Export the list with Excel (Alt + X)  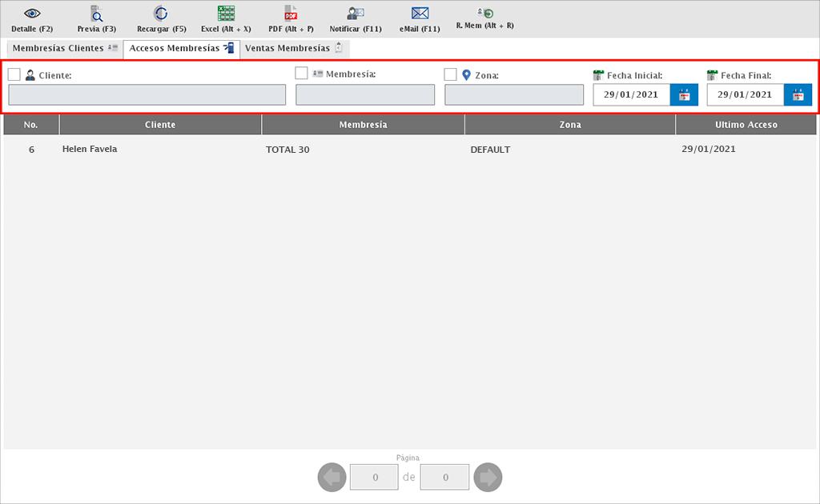[x=226, y=14]
